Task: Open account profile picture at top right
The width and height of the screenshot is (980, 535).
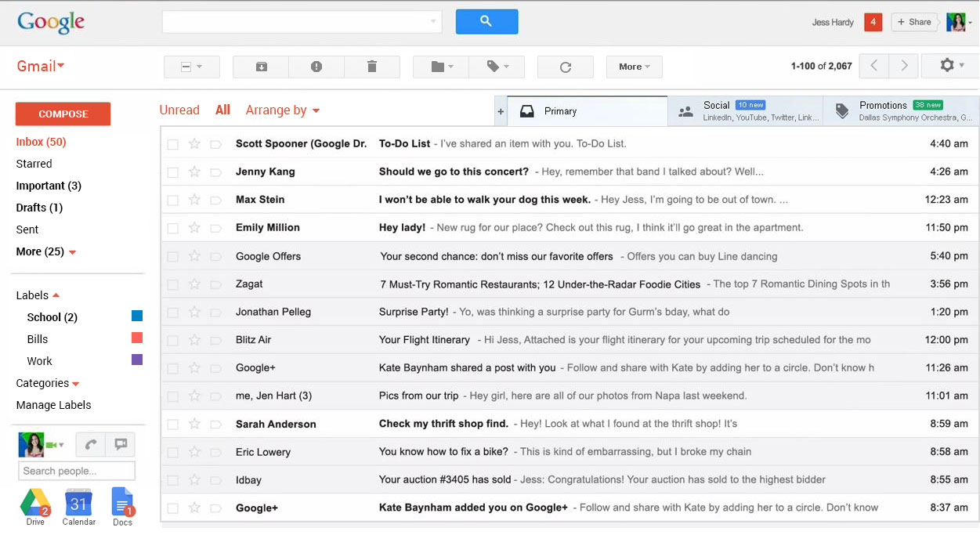Action: 956,22
